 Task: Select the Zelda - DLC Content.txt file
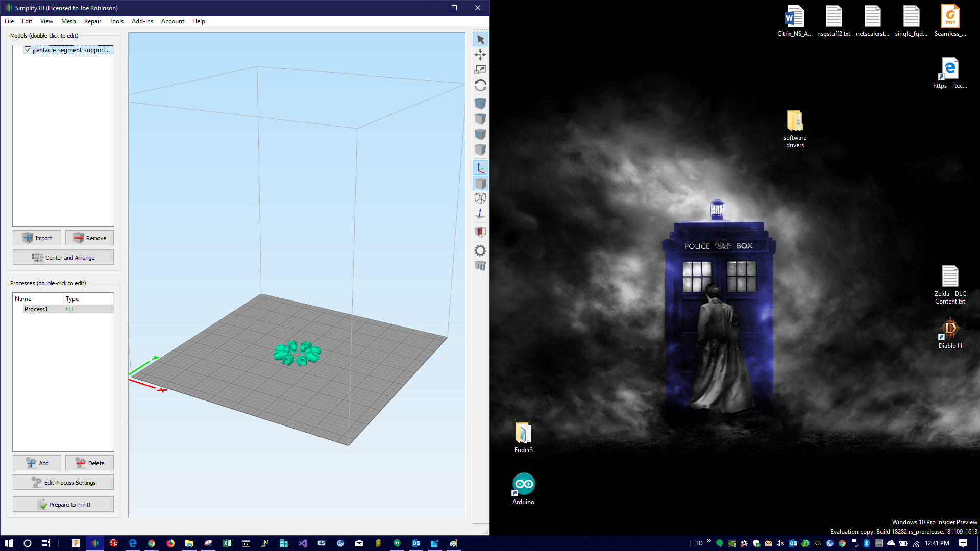(x=950, y=285)
